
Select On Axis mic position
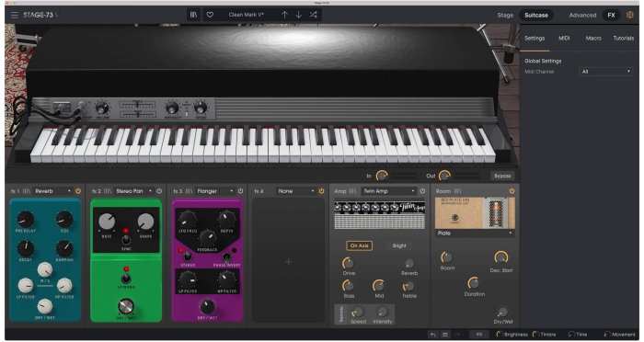[360, 246]
